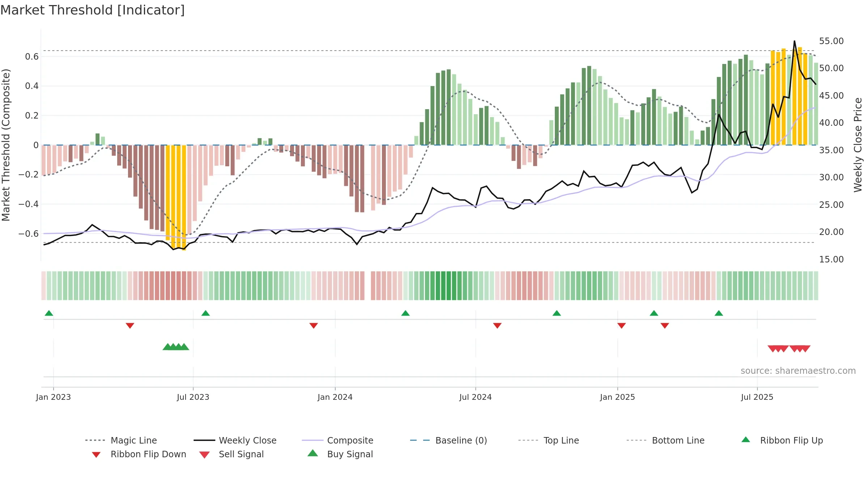Click the 0.6 tick on the left axis
This screenshot has width=868, height=488.
[32, 56]
